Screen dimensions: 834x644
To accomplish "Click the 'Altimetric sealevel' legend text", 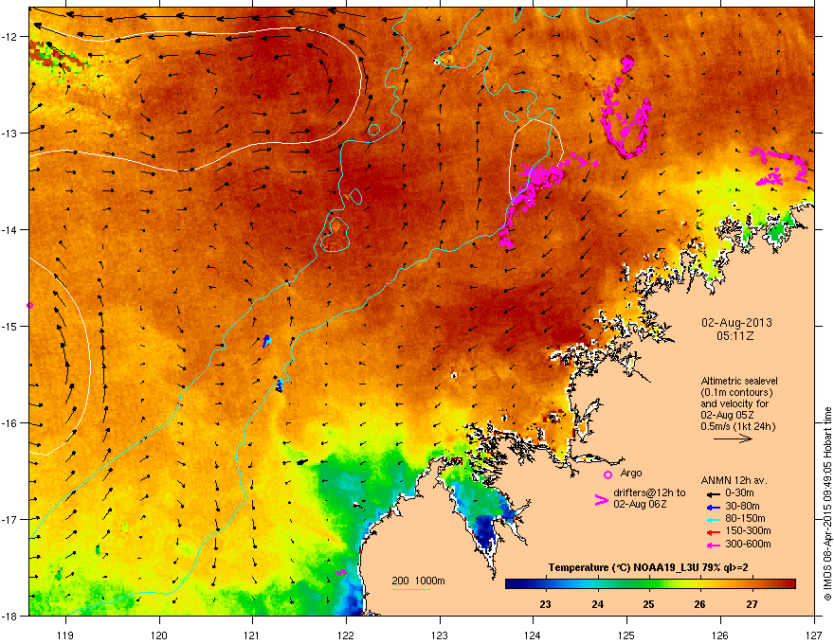I will click(x=739, y=381).
